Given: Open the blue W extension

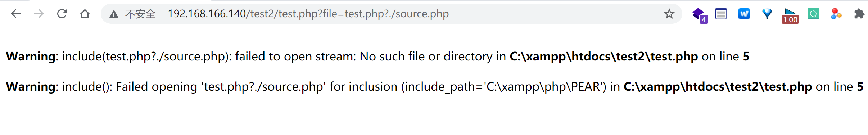Looking at the screenshot, I should coord(744,14).
